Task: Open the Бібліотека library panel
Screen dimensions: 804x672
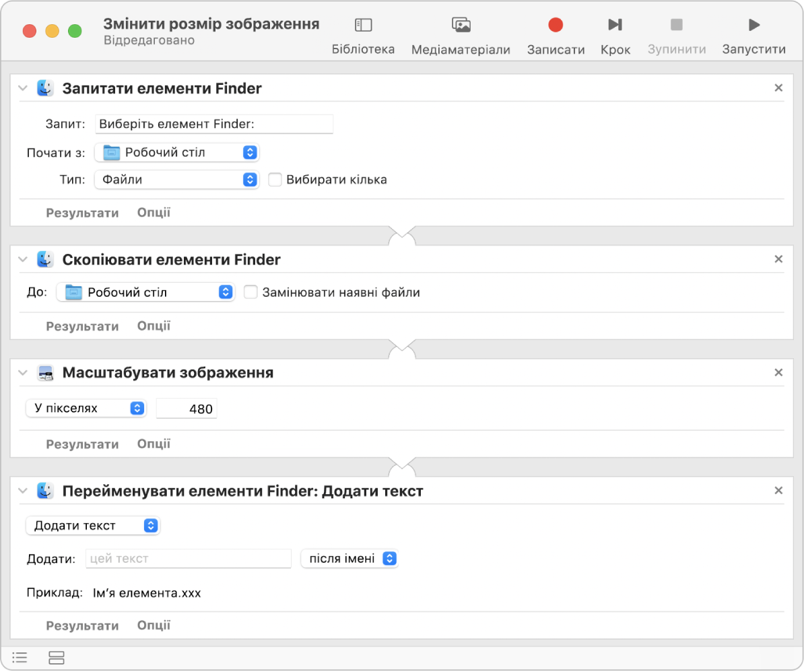Action: pos(363,26)
